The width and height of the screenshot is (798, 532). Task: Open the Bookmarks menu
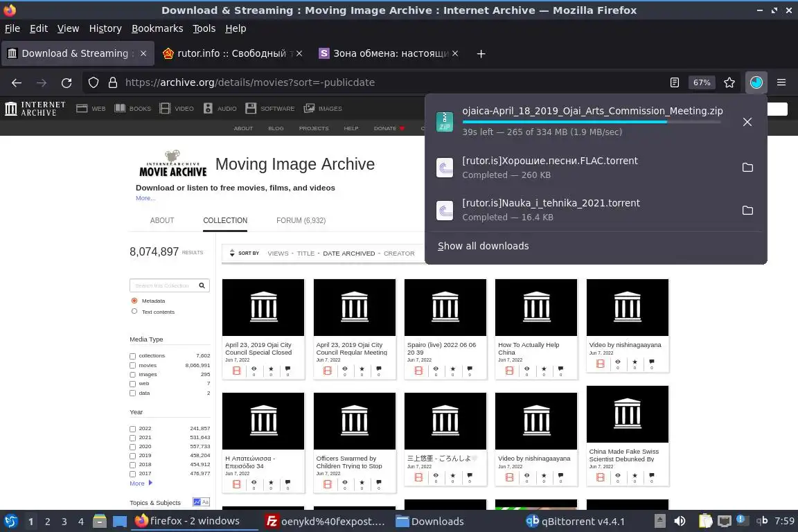click(157, 28)
